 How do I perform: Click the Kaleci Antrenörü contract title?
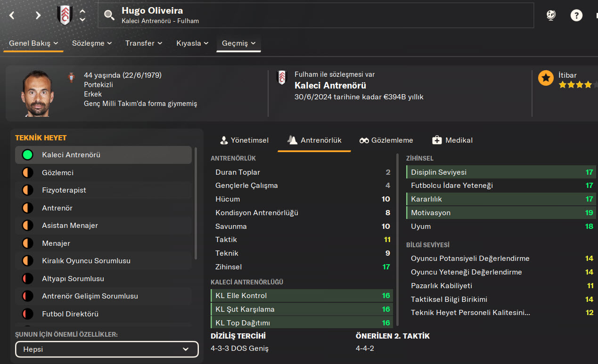tap(330, 86)
